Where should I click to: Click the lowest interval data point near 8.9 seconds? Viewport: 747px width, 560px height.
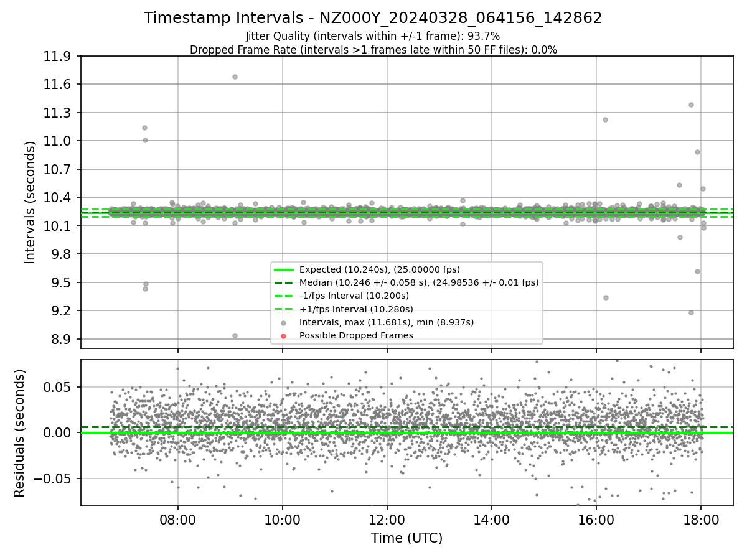click(x=235, y=335)
